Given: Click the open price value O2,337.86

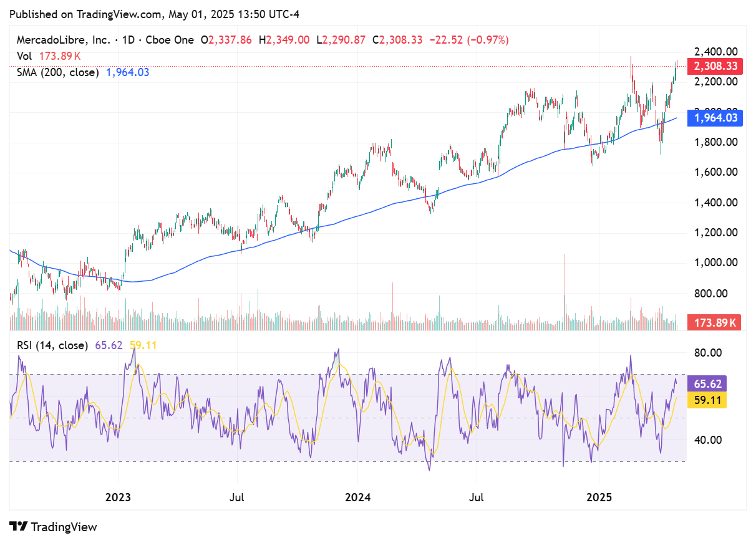Looking at the screenshot, I should (226, 40).
